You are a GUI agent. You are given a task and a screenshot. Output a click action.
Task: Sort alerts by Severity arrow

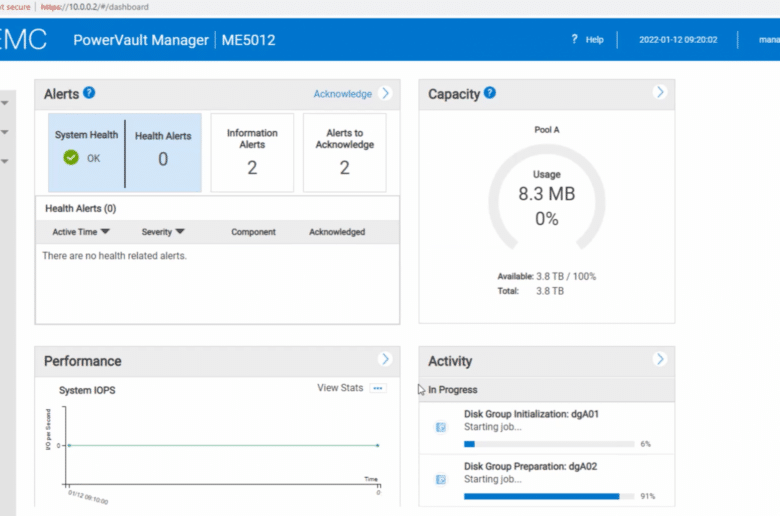[180, 231]
